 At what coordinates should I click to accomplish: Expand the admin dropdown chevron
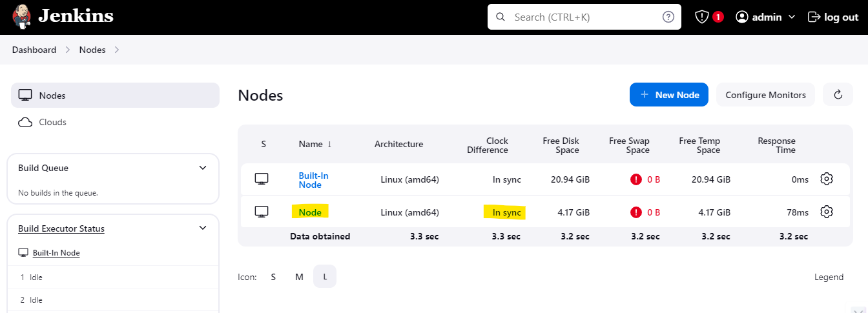792,17
